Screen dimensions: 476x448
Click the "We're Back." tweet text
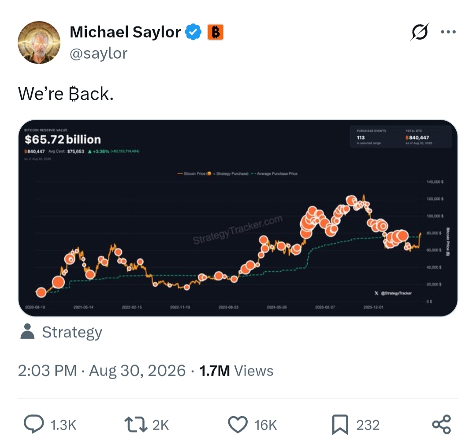pyautogui.click(x=66, y=93)
